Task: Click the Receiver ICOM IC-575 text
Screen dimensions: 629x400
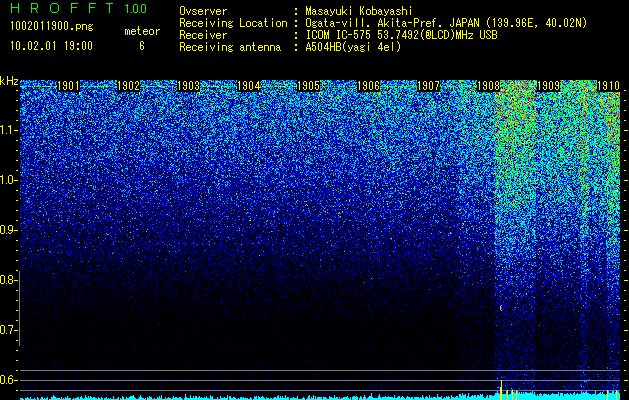Action: [401, 35]
